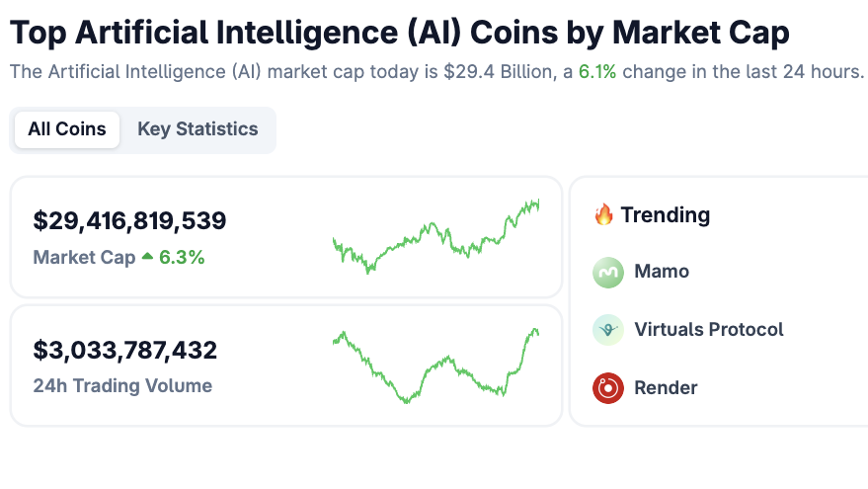This screenshot has height=489, width=868.
Task: Open the Render trending link
Action: [x=666, y=388]
